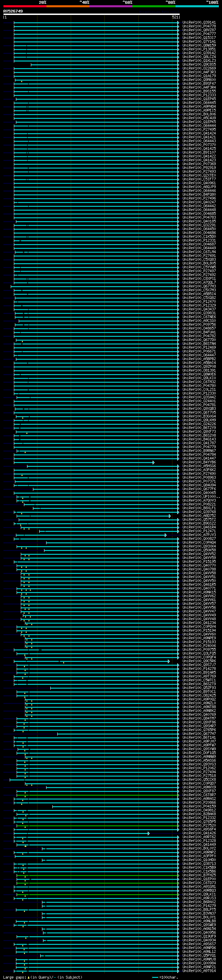
Task: Open hit UniRef100_P12471
Action: (199, 531)
